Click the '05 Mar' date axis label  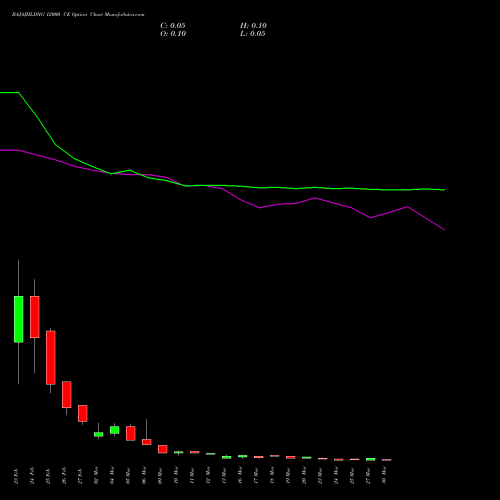coord(128,475)
